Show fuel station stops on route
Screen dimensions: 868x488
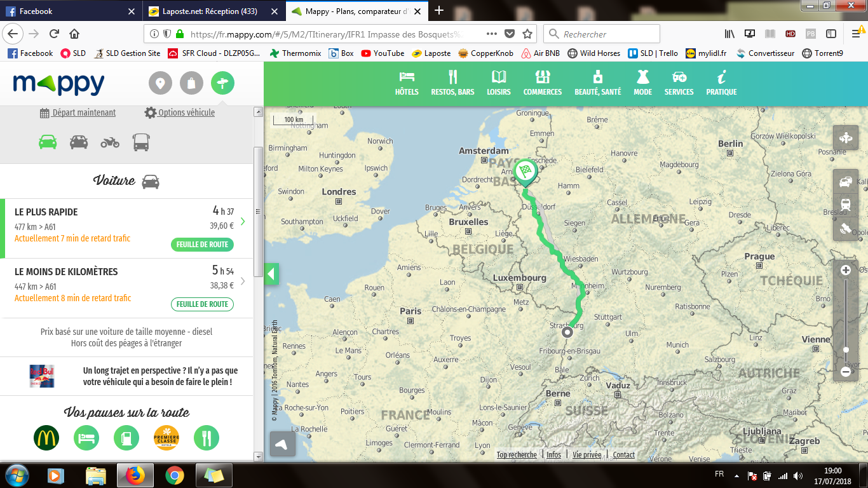point(126,438)
